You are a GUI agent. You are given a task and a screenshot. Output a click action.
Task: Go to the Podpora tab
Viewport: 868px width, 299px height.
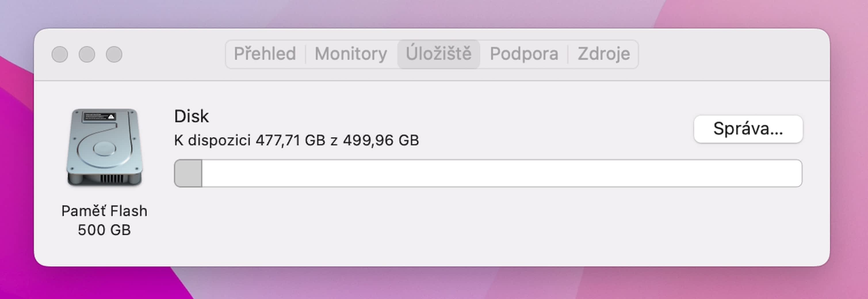(x=524, y=54)
